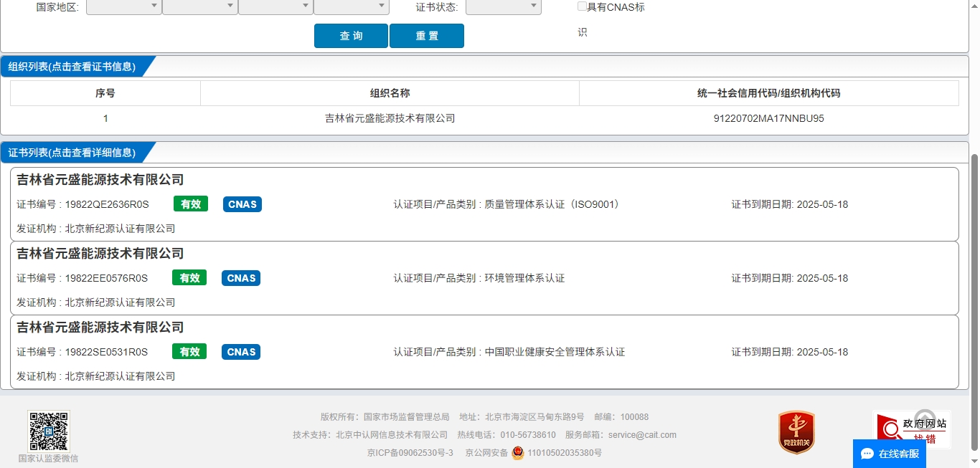This screenshot has width=980, height=468.
Task: Click first certificate's 吉林省元盛能源技术有限公司 title
Action: click(100, 180)
